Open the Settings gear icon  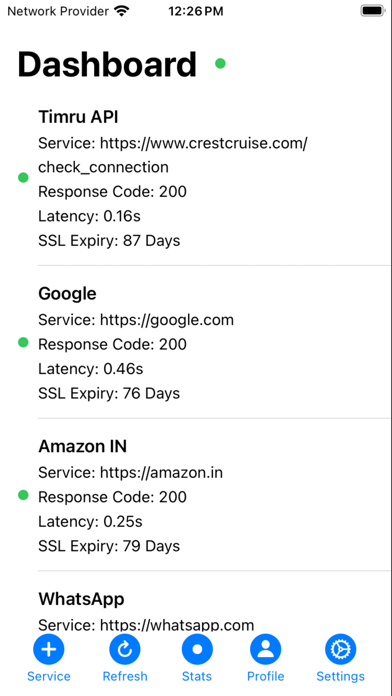[x=341, y=649]
